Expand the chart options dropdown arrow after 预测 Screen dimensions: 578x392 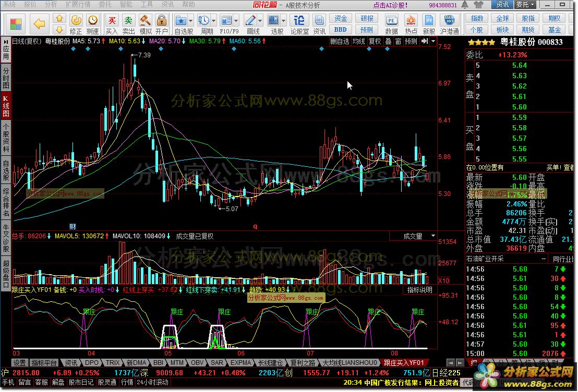pos(433,41)
